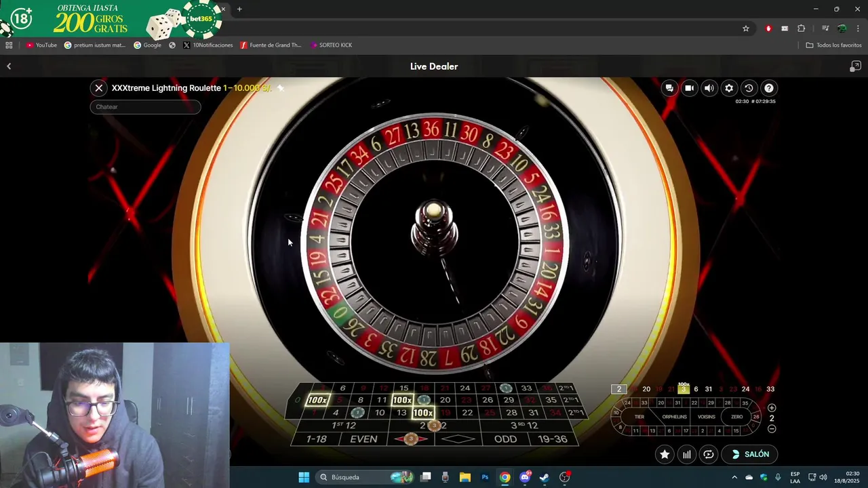This screenshot has width=868, height=488.
Task: Open Windows Start menu
Action: point(304,477)
